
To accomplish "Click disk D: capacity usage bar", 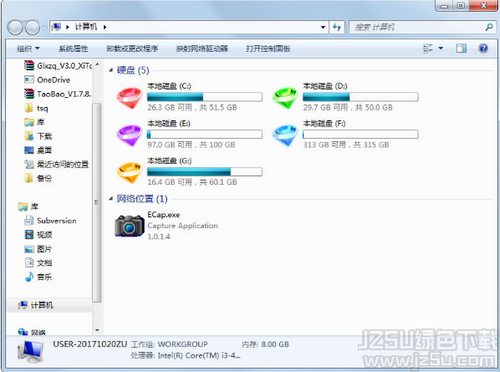I will coord(360,97).
